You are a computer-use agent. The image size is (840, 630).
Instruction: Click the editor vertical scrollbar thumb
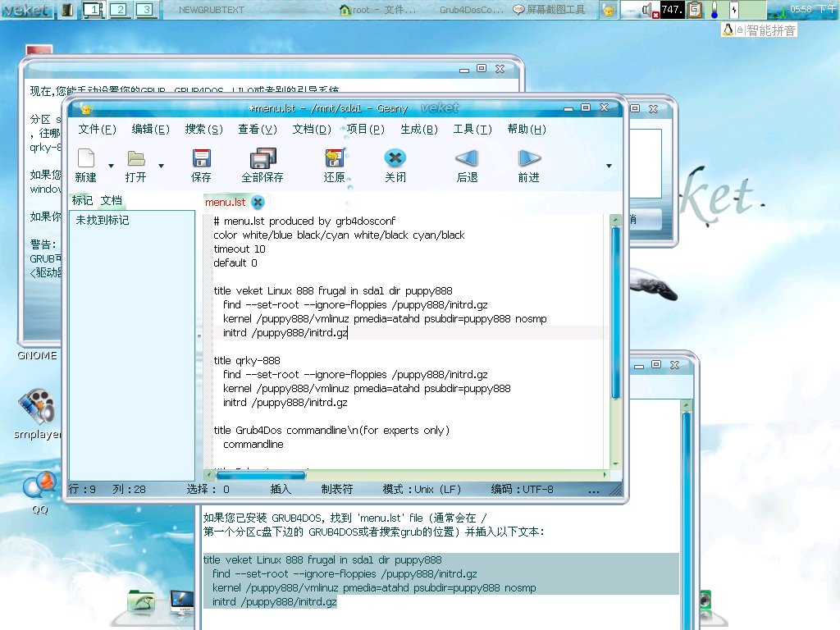[615, 313]
